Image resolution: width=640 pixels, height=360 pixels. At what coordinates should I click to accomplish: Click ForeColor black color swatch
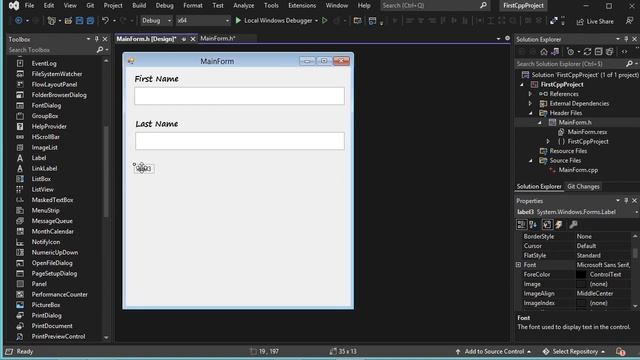pos(580,274)
